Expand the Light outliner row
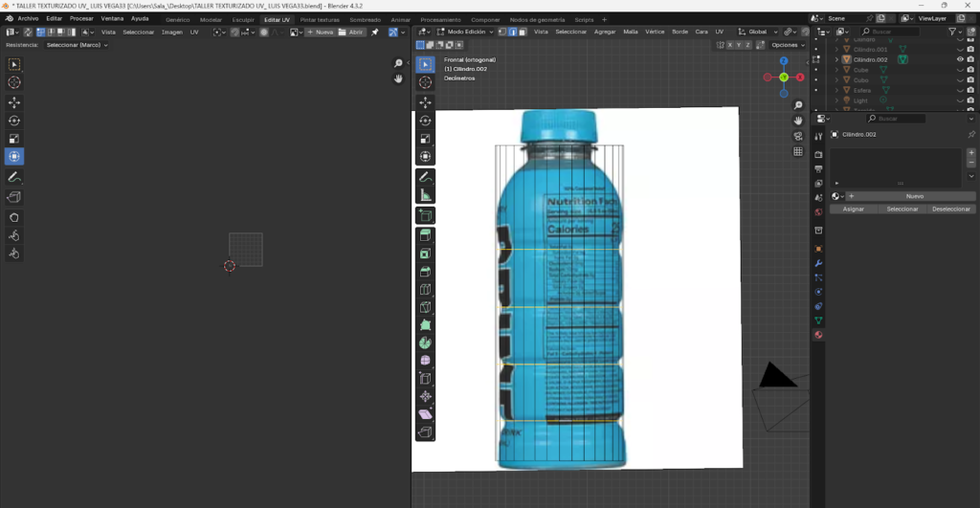This screenshot has height=508, width=980. 836,100
